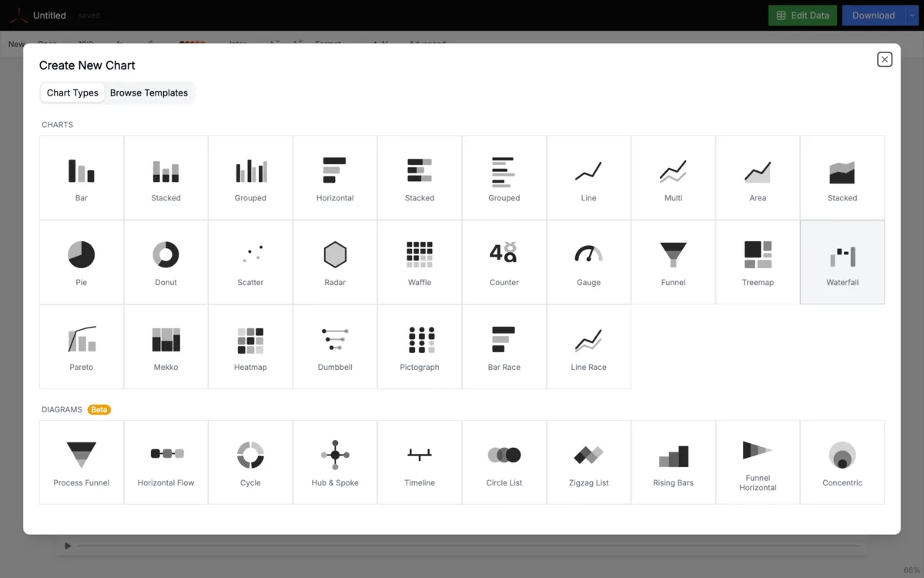The image size is (924, 578).
Task: Select the Horizontal bar chart type
Action: pyautogui.click(x=335, y=177)
